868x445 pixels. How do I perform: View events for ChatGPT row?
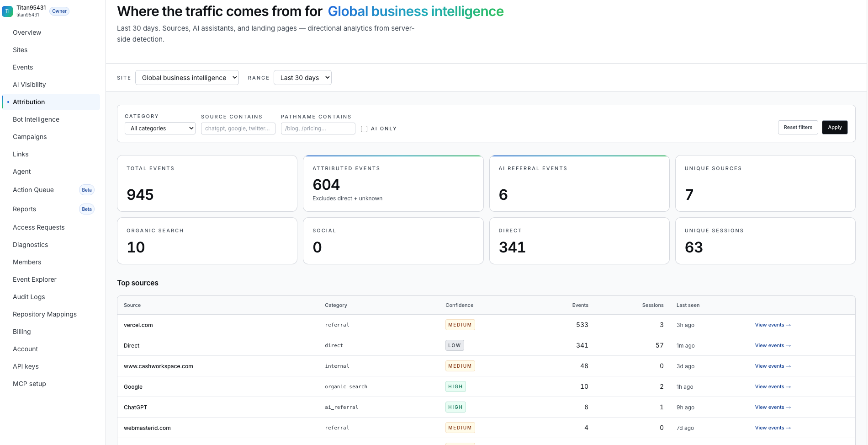coord(773,407)
